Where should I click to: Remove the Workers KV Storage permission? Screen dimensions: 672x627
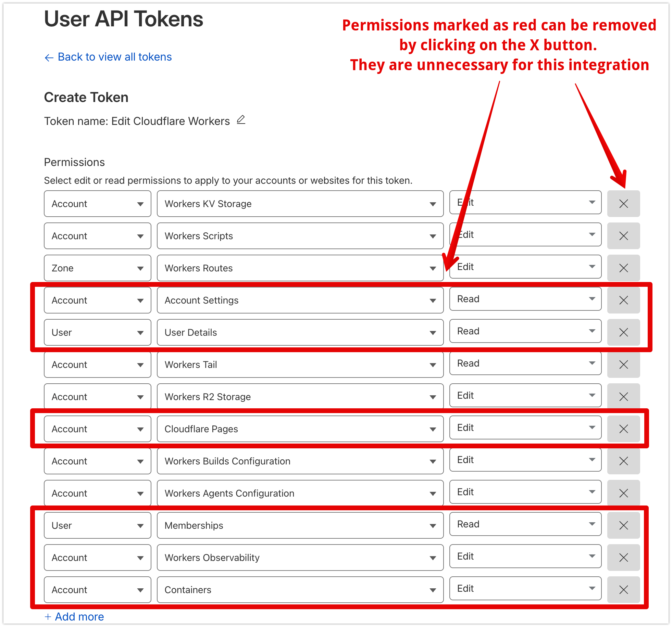[623, 203]
